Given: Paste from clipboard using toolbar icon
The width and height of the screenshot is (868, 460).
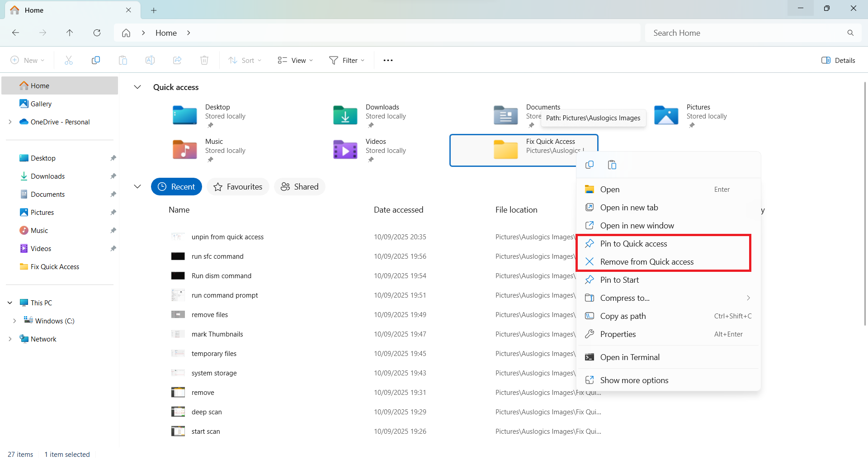Looking at the screenshot, I should click(123, 60).
